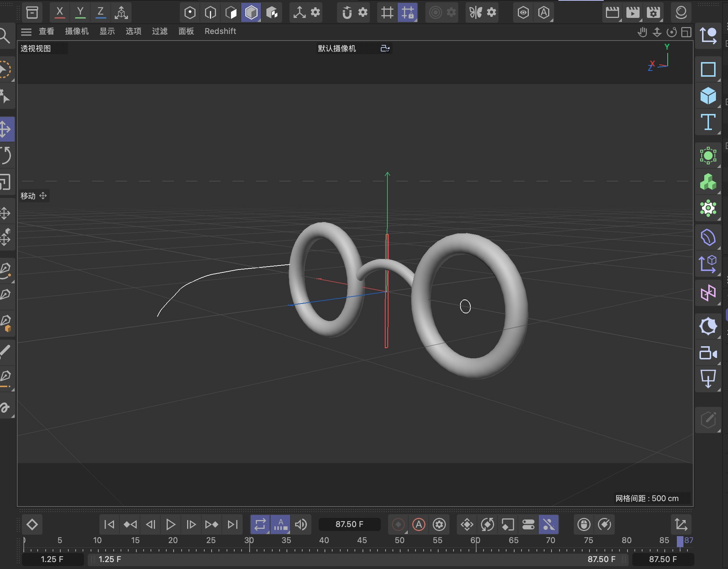Viewport: 728px width, 569px height.
Task: Select the highlighted Model mode icon
Action: [251, 13]
